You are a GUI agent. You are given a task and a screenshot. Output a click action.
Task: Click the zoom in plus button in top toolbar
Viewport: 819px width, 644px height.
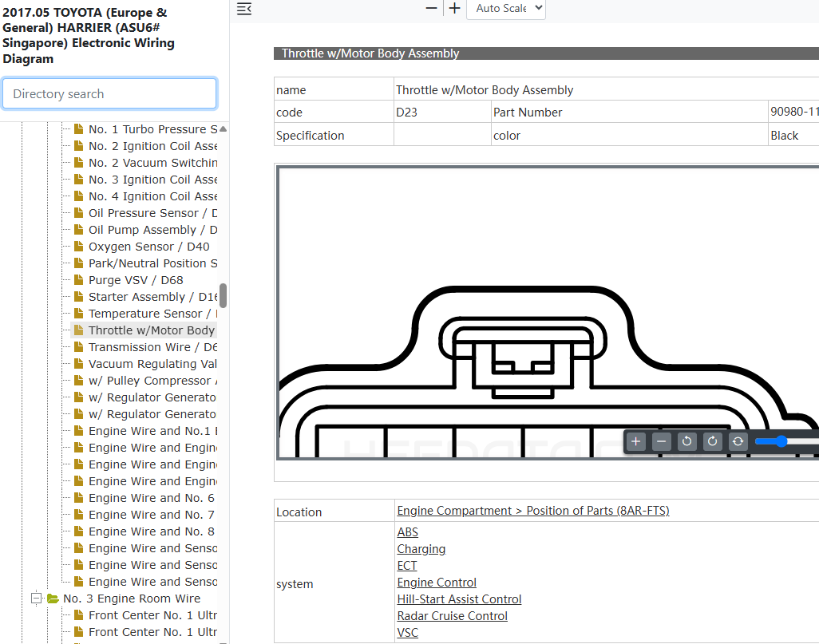tap(454, 8)
